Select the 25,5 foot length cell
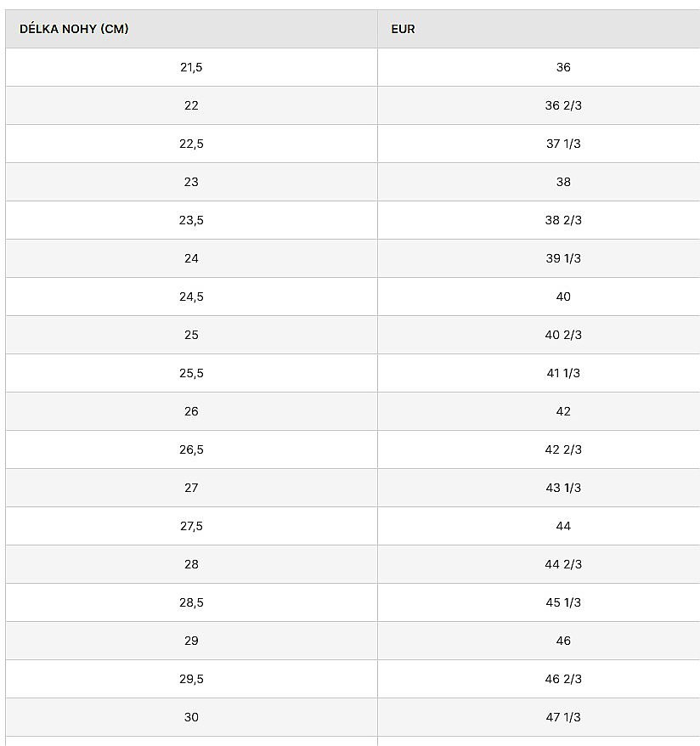This screenshot has width=700, height=746. pos(191,373)
